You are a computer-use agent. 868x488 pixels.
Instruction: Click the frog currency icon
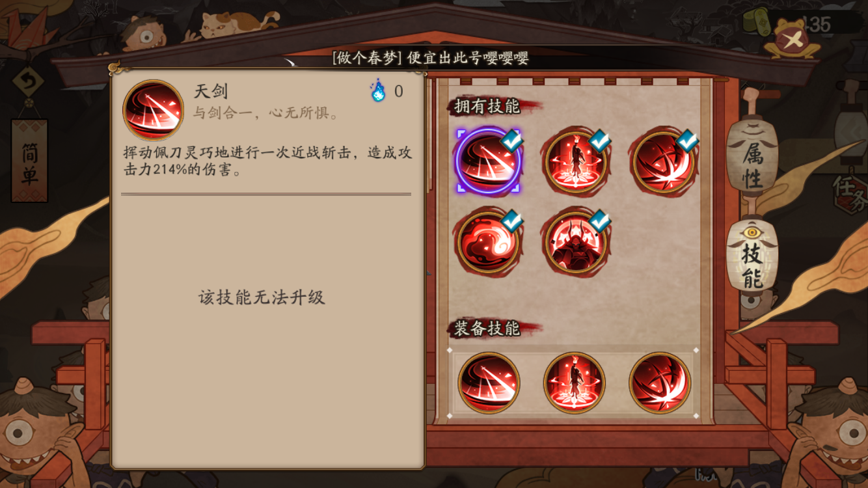791,40
